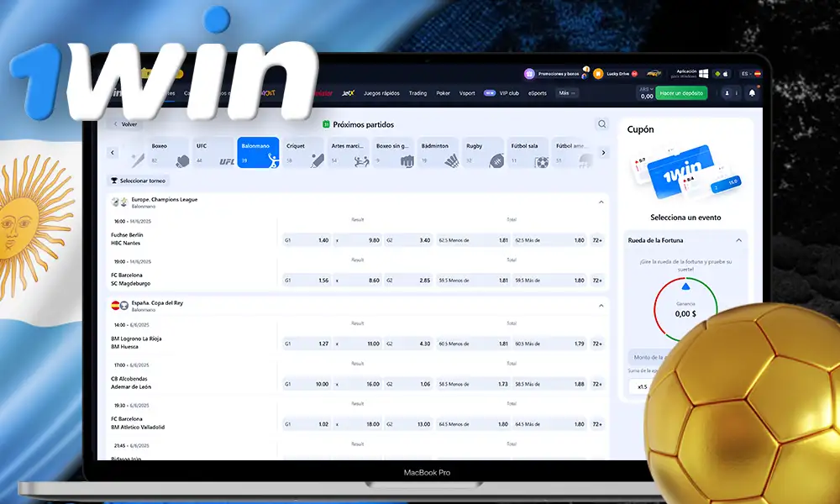Select G2 odds 2.85 for SC Magdeburgo
The image size is (840, 504).
pos(408,281)
